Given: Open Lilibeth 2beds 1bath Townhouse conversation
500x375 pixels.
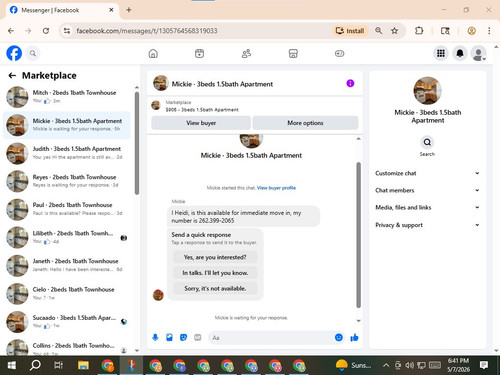Looking at the screenshot, I should click(x=67, y=237).
